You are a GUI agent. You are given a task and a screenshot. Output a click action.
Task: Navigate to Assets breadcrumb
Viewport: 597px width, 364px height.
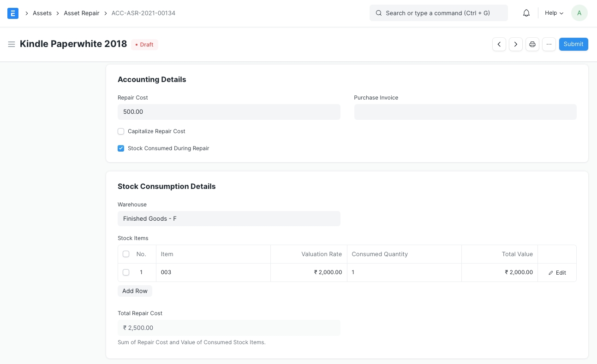pyautogui.click(x=42, y=13)
